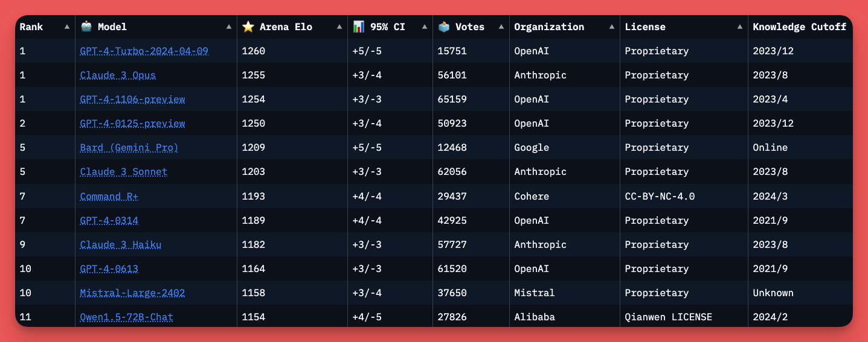The image size is (868, 342).
Task: Click the votes count 15751
Action: tap(452, 51)
